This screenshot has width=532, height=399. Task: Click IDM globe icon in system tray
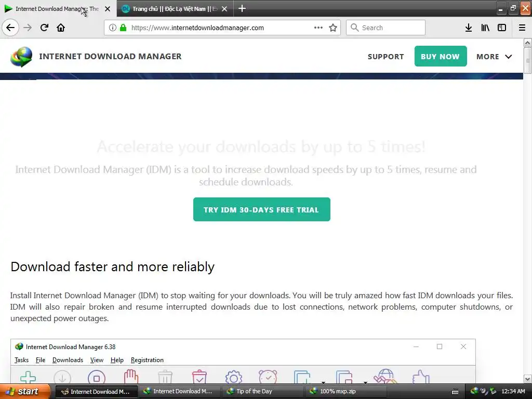[x=475, y=391]
